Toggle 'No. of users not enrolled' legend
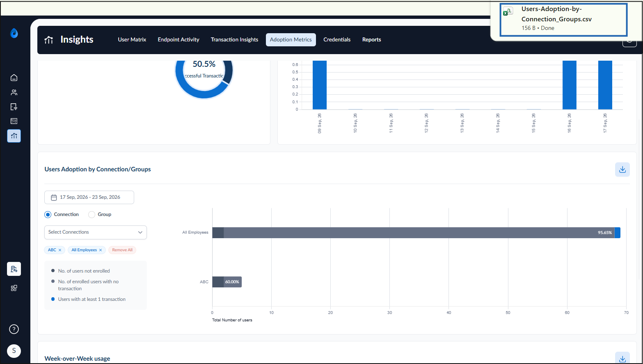 80,271
